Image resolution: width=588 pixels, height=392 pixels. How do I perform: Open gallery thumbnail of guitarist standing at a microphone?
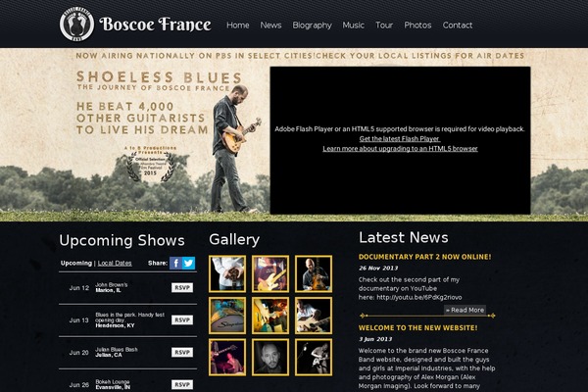coord(314,358)
